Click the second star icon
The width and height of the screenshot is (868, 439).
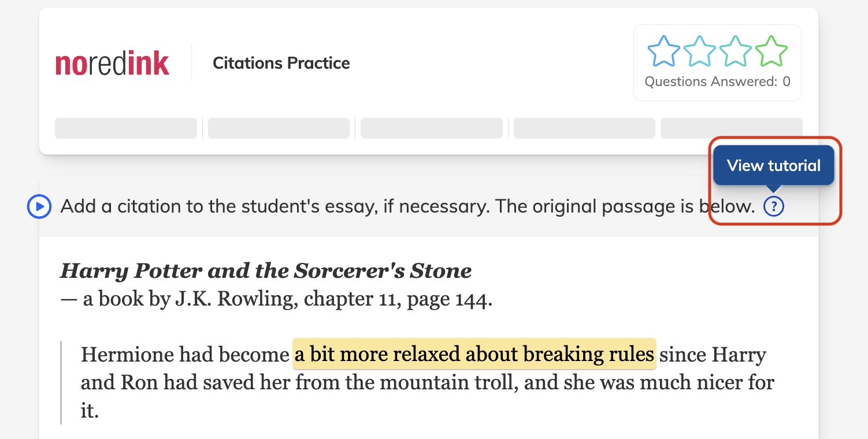tap(699, 51)
